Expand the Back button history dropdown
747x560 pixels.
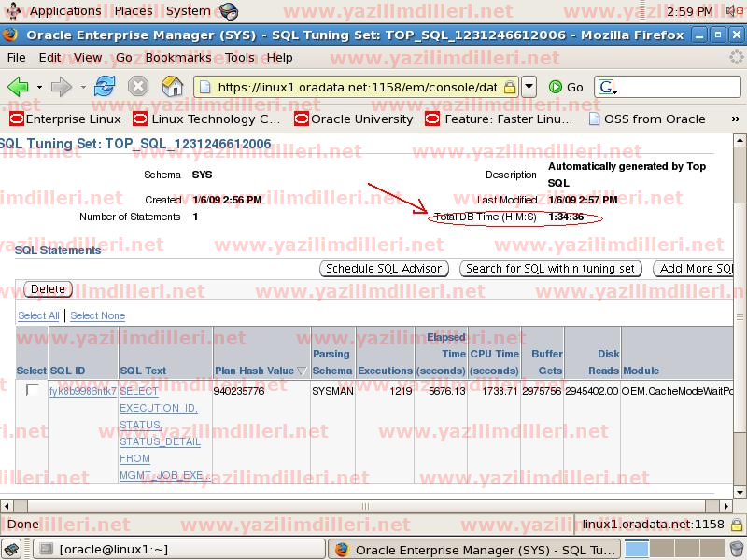37,87
